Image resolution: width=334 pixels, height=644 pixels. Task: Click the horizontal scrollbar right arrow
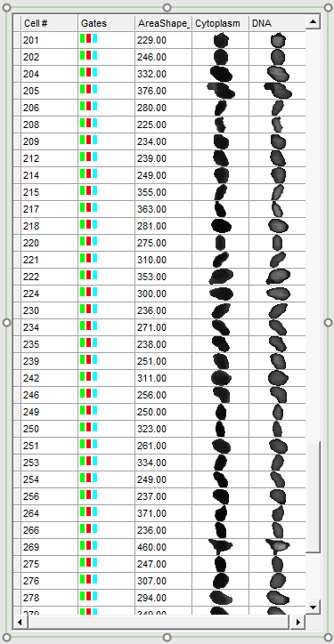click(297, 622)
